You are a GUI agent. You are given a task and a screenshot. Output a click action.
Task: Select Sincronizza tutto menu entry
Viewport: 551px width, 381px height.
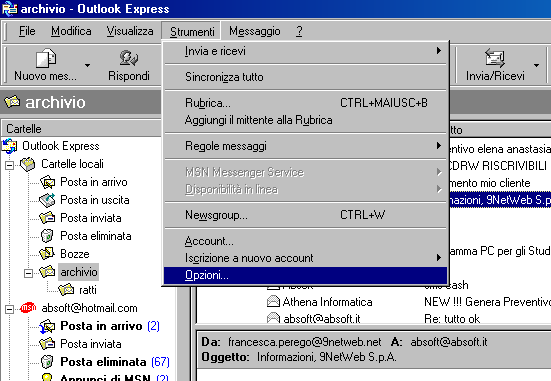305,77
